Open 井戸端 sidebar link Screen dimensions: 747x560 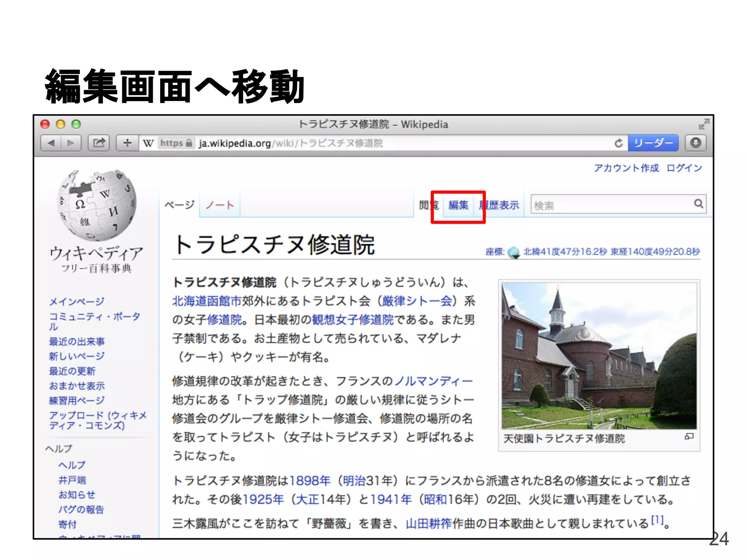click(72, 480)
